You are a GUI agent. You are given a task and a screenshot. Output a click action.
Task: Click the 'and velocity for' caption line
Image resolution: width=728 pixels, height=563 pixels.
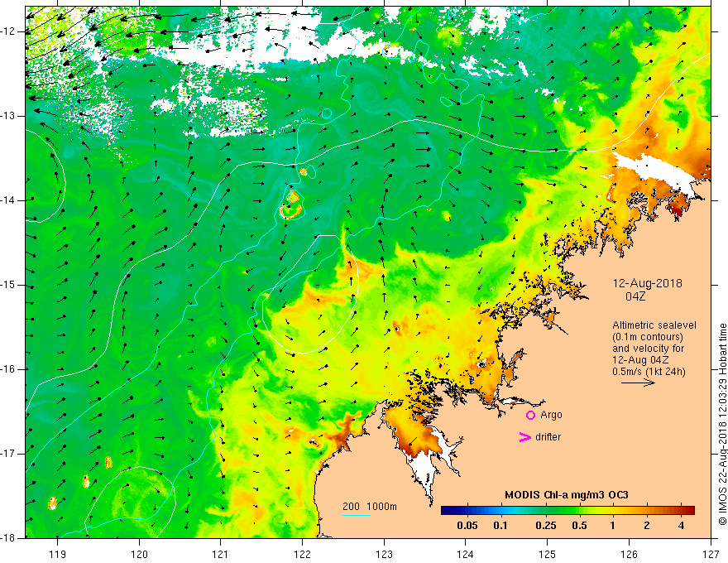click(x=648, y=349)
